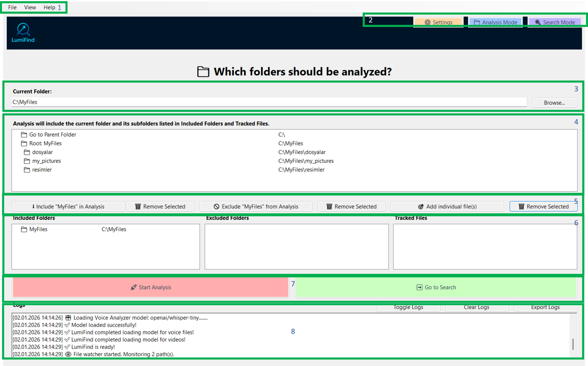Image resolution: width=588 pixels, height=366 pixels.
Task: Click the Browse... button
Action: tap(554, 103)
